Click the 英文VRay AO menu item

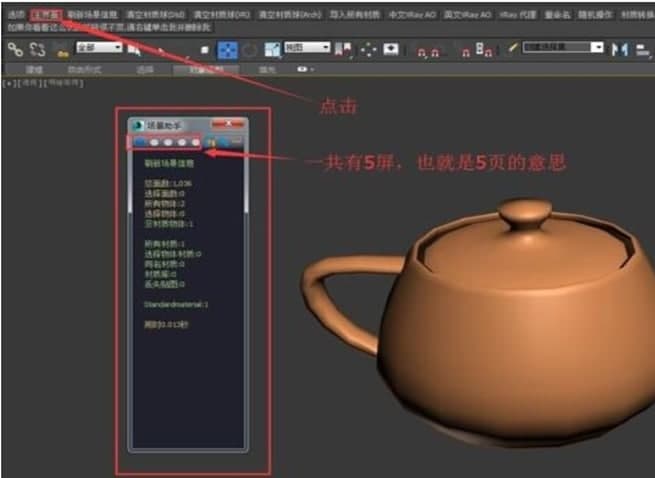point(467,15)
